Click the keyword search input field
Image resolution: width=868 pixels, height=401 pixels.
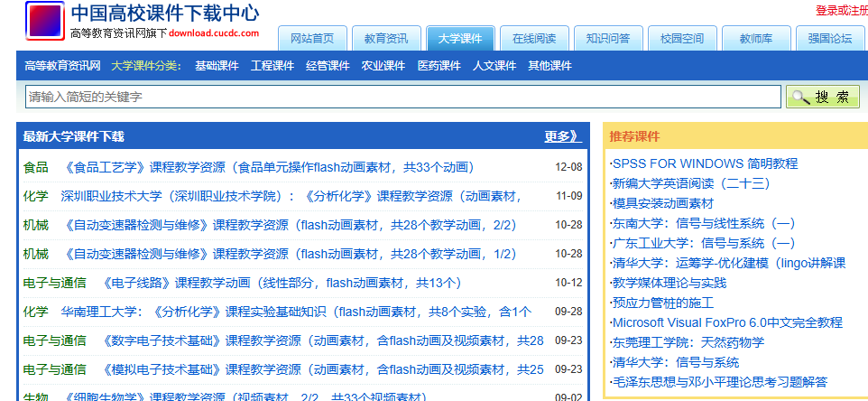pos(403,97)
